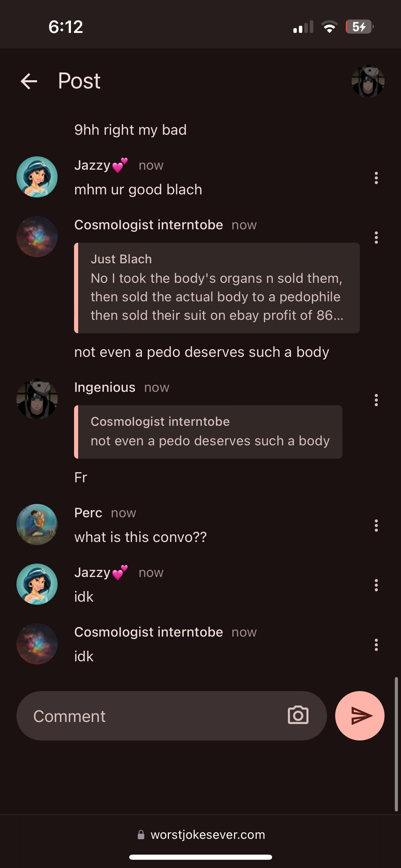
Task: Open the profile avatar in the header
Action: tap(368, 81)
